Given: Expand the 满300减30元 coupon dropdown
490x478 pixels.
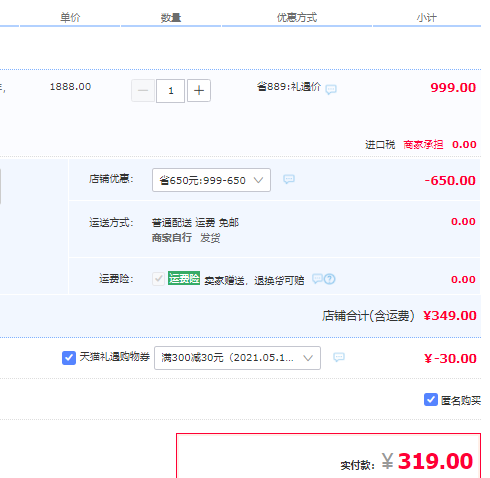Looking at the screenshot, I should point(237,358).
